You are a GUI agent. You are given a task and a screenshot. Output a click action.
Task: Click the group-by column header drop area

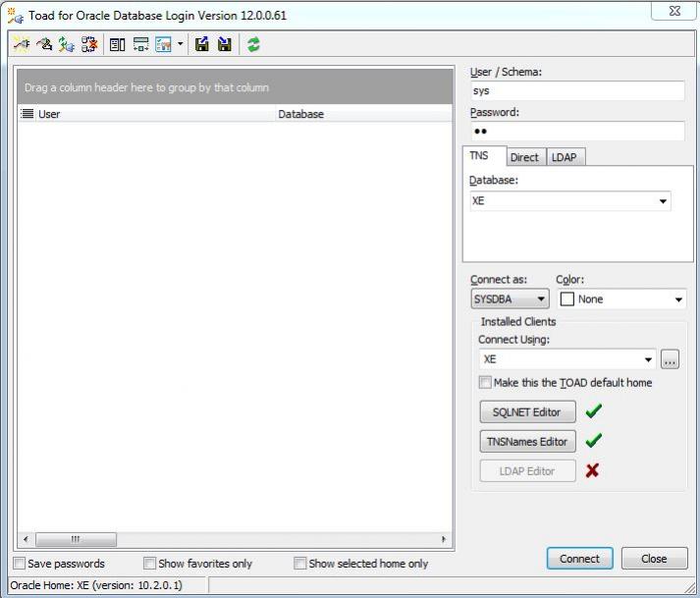(235, 87)
